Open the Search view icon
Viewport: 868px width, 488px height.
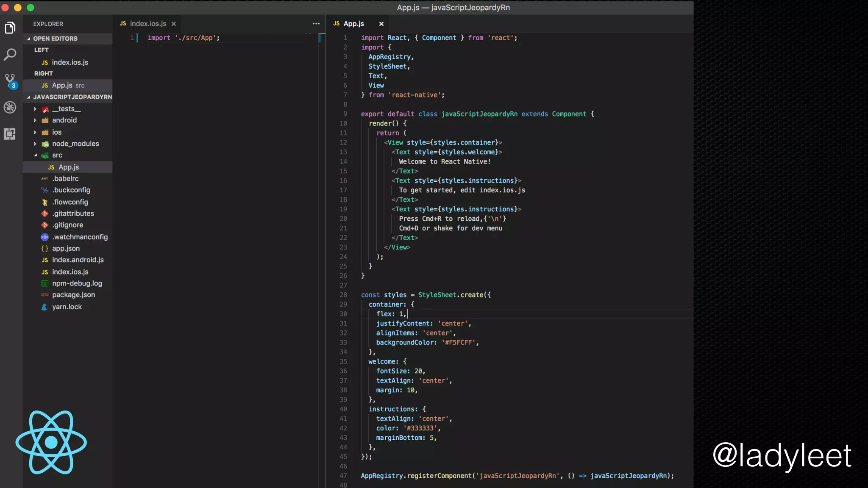tap(10, 54)
